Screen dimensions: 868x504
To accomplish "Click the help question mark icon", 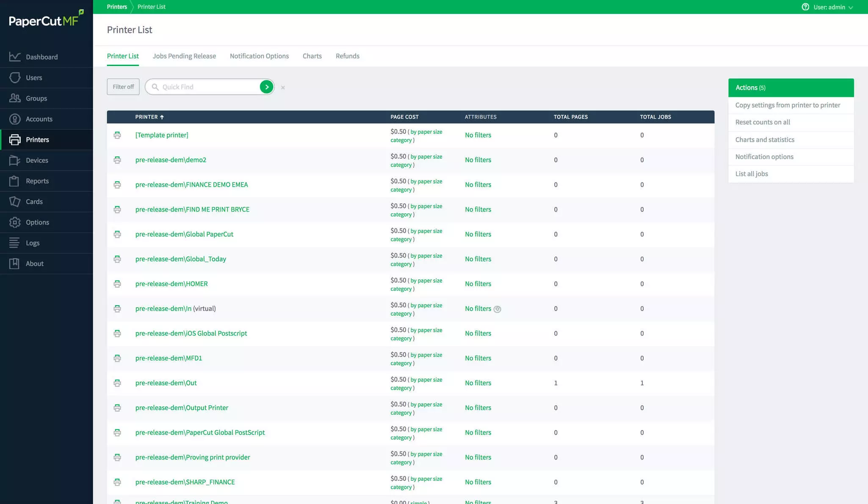I will 805,7.
